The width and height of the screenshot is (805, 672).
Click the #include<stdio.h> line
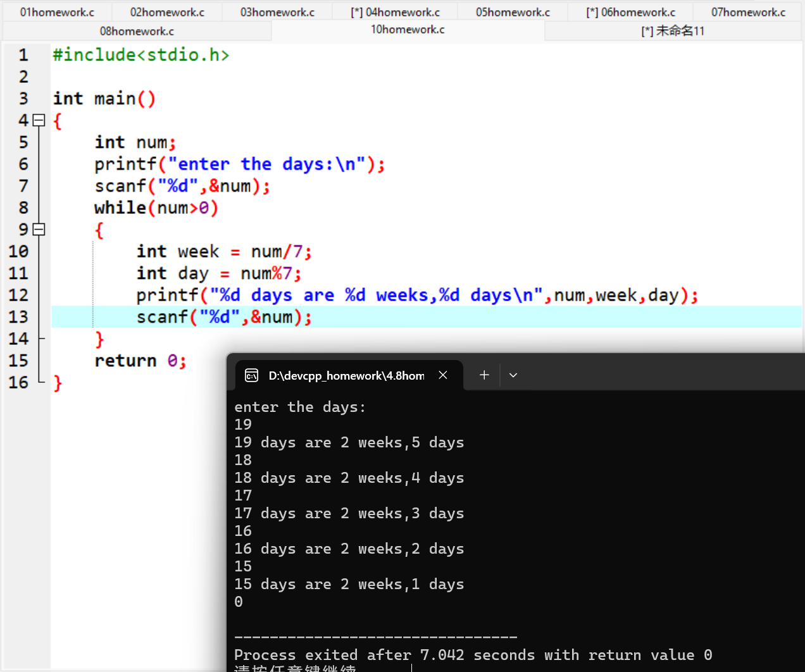(x=141, y=55)
